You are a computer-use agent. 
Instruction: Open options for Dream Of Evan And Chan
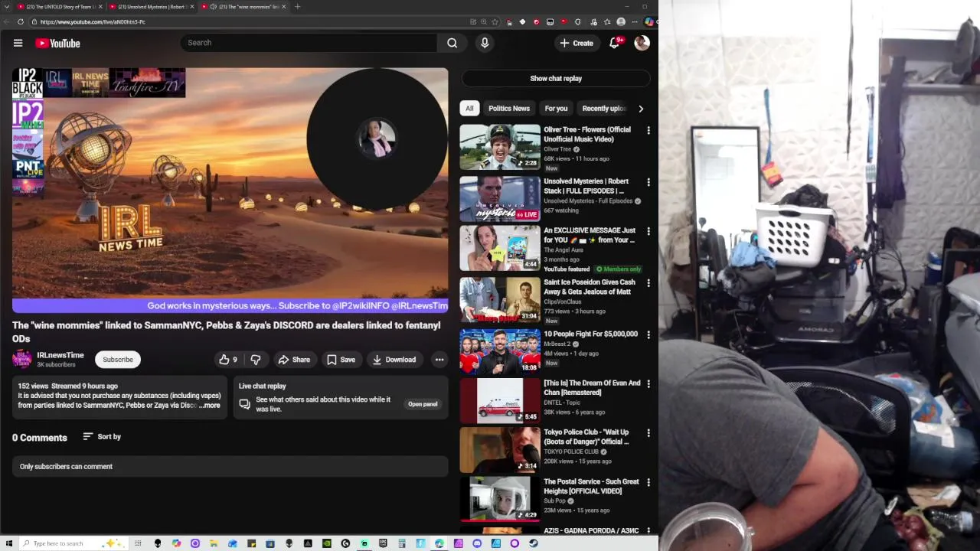[x=648, y=384]
